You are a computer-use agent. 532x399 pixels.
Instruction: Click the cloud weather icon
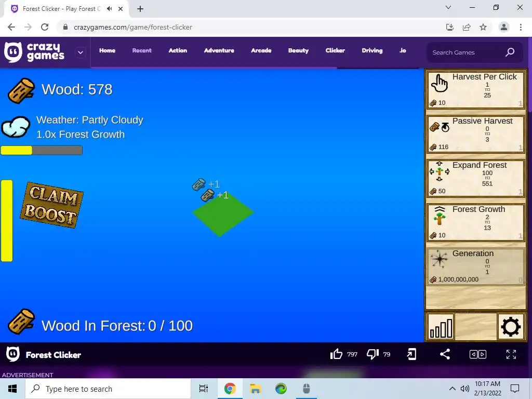[16, 127]
